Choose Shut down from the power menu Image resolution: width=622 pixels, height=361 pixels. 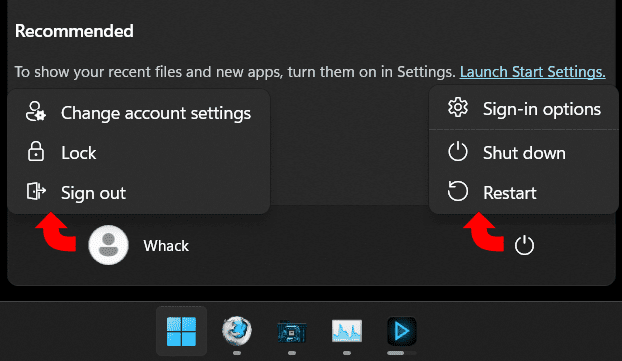524,152
